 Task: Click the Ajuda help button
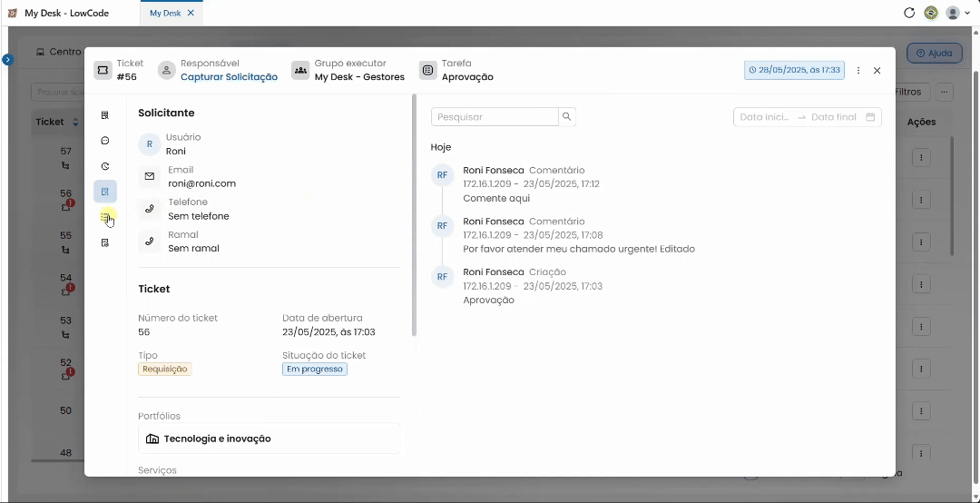(935, 54)
